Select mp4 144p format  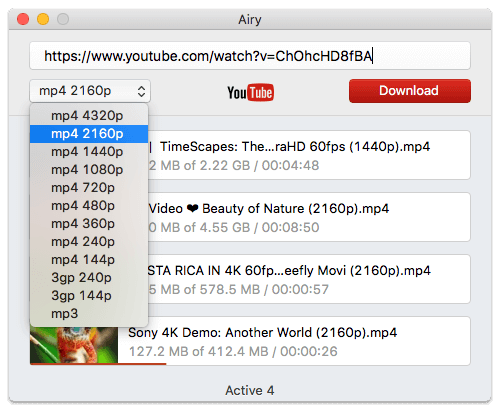89,260
